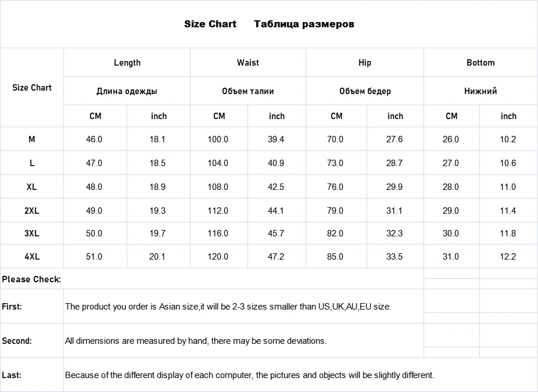The height and width of the screenshot is (392, 538).
Task: Click the 116.0 waist cell for 3XL
Action: (x=218, y=233)
